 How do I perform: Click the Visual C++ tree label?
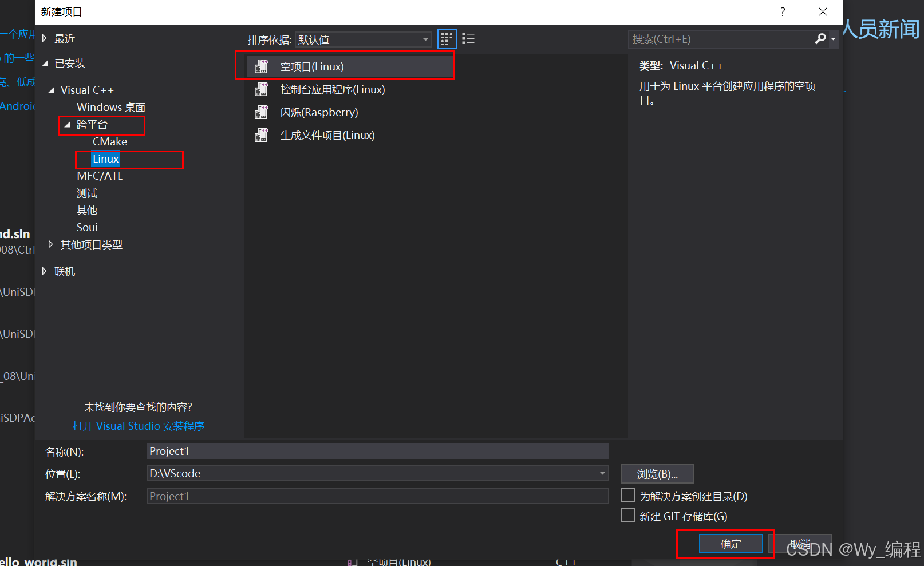point(87,90)
